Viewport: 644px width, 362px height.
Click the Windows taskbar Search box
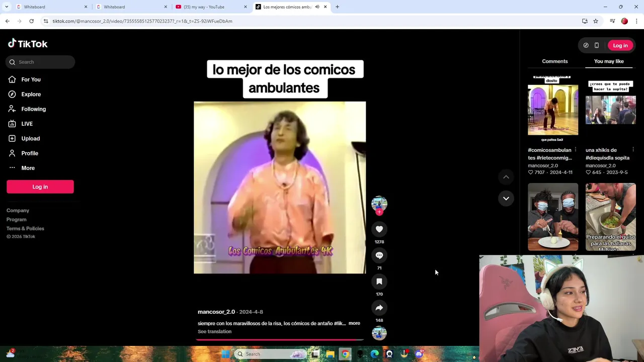click(x=270, y=354)
